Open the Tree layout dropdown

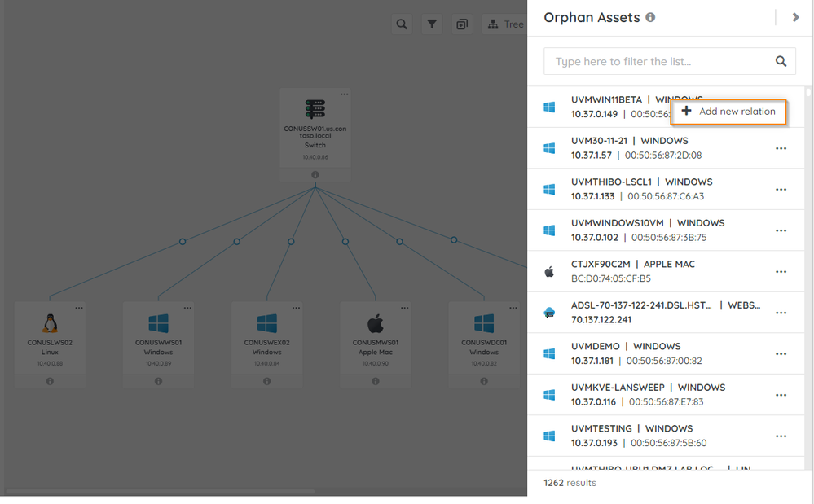point(505,24)
